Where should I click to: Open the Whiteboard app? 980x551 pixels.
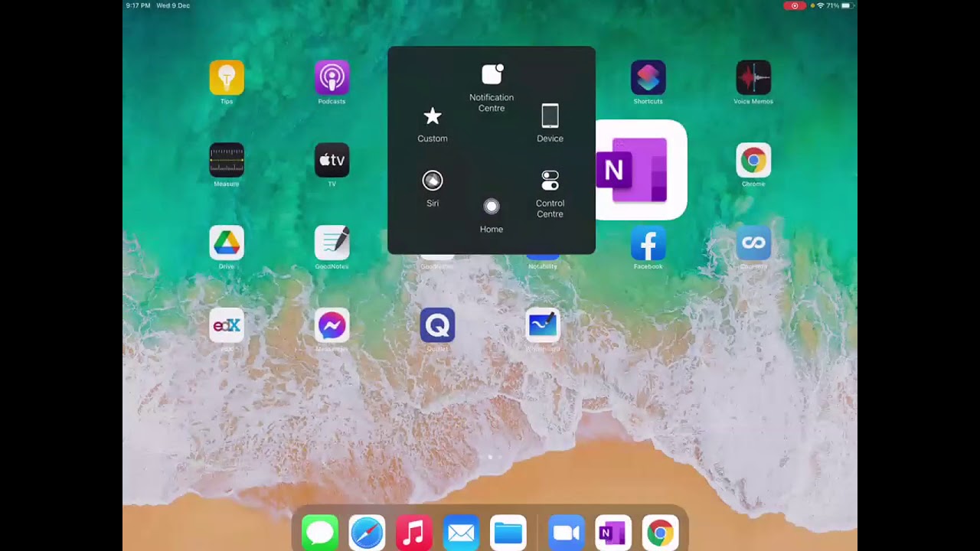(x=543, y=326)
